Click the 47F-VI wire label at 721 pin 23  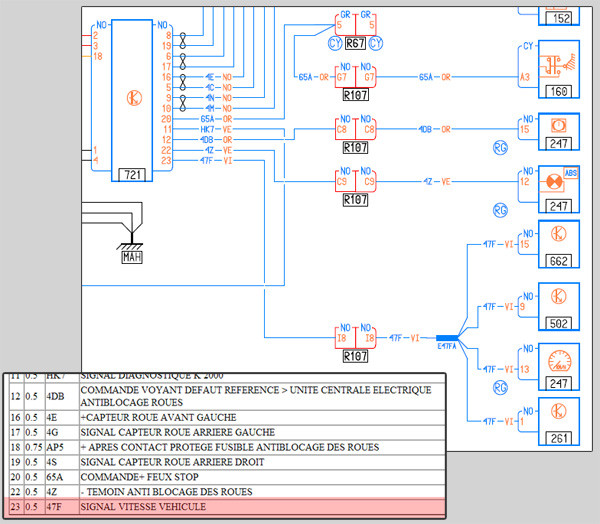(x=216, y=161)
